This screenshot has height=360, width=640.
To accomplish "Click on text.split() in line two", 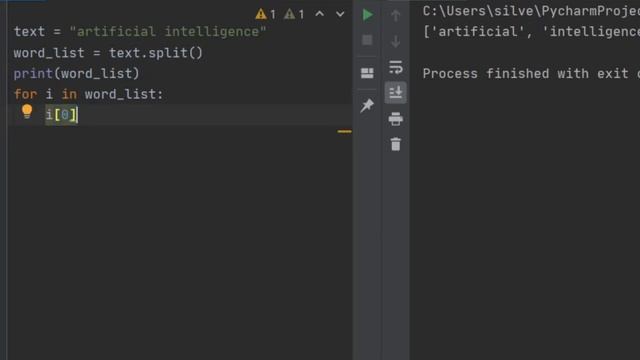I will click(156, 53).
